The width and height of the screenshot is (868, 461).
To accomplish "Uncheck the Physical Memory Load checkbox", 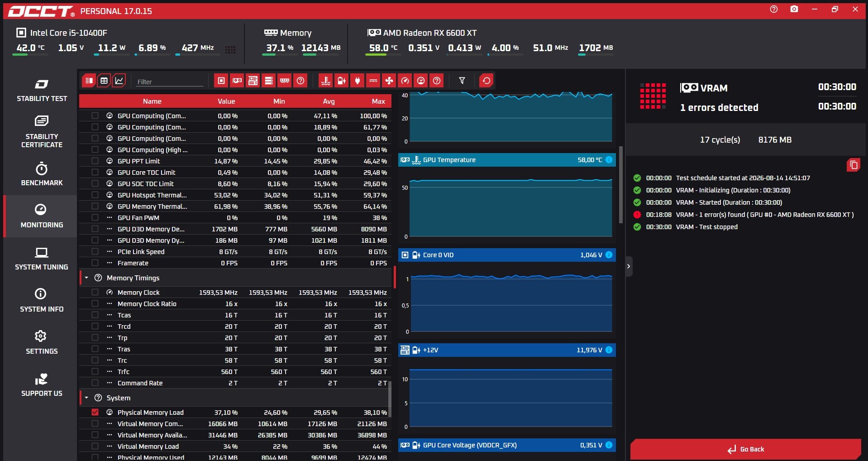I will coord(95,412).
